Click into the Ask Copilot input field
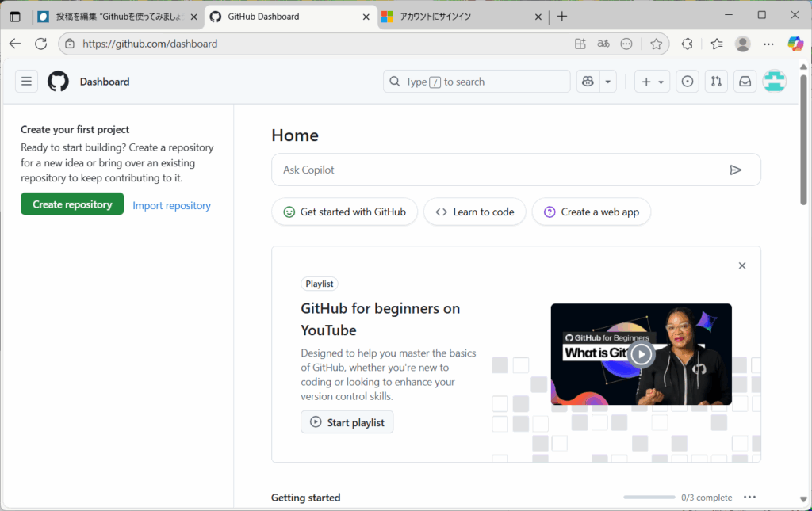The height and width of the screenshot is (511, 812). coord(500,170)
